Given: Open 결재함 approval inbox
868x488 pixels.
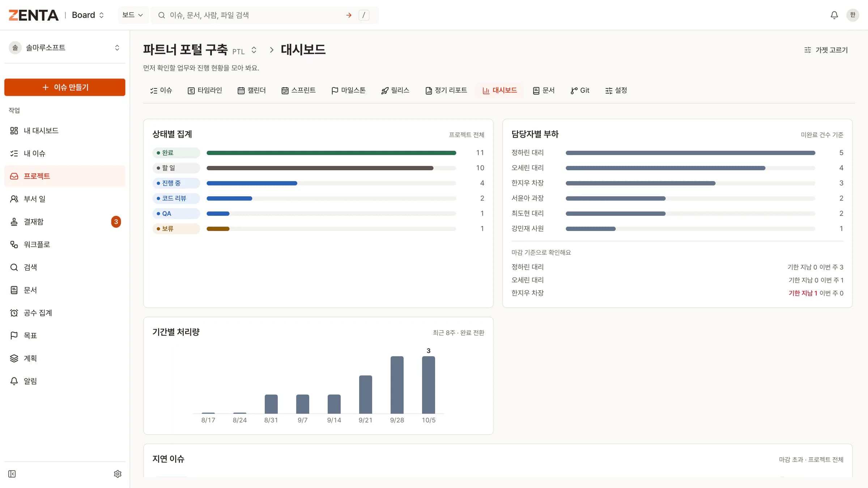Looking at the screenshot, I should [65, 222].
